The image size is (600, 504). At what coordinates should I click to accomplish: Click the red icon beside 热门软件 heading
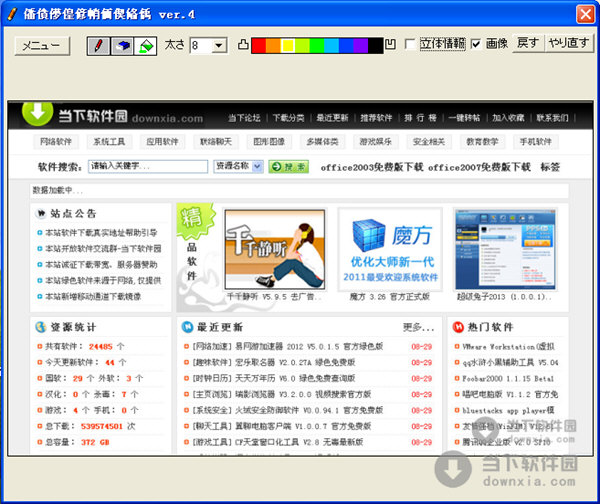458,327
